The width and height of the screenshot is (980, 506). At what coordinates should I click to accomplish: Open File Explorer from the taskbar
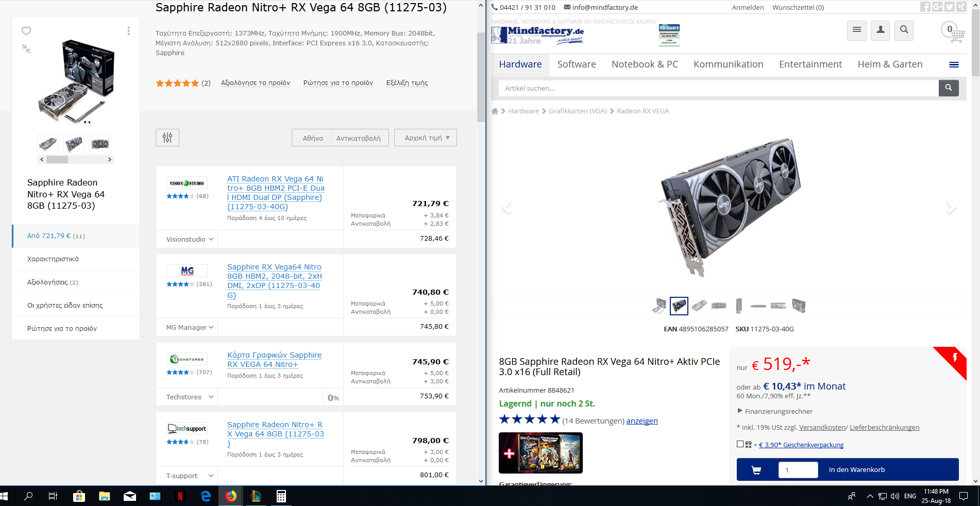click(105, 496)
